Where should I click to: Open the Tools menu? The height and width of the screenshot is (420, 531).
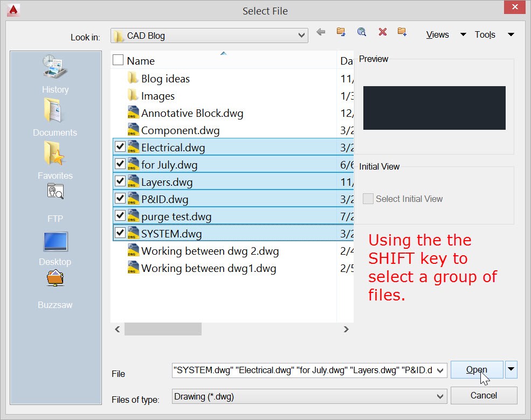485,34
